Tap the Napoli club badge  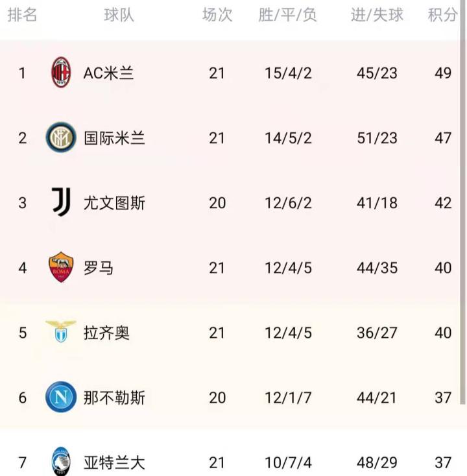point(61,397)
